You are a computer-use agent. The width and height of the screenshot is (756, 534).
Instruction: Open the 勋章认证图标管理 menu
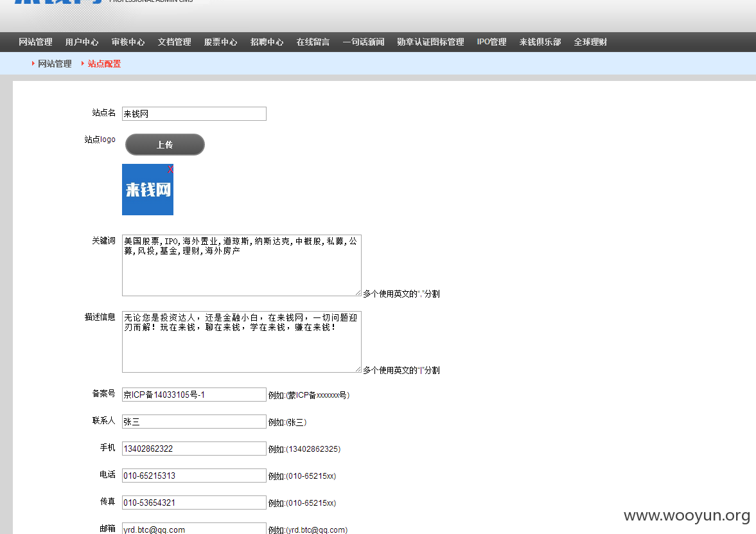point(430,42)
